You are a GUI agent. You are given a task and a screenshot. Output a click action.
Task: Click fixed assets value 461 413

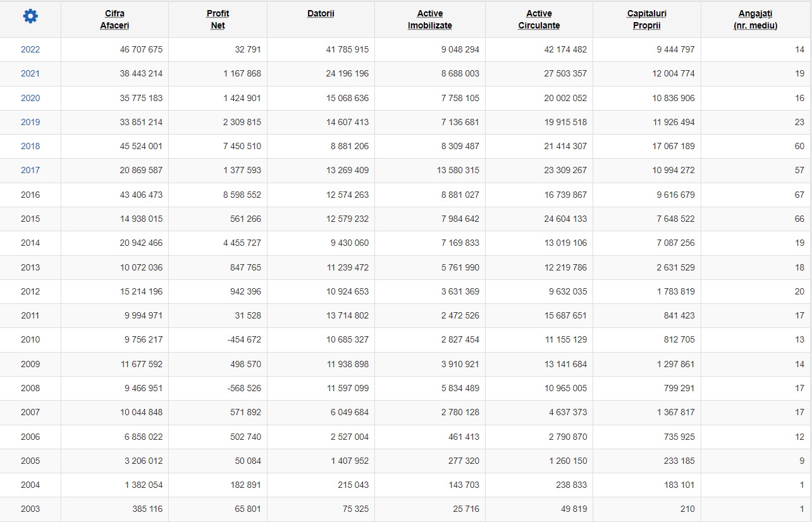[x=464, y=437]
